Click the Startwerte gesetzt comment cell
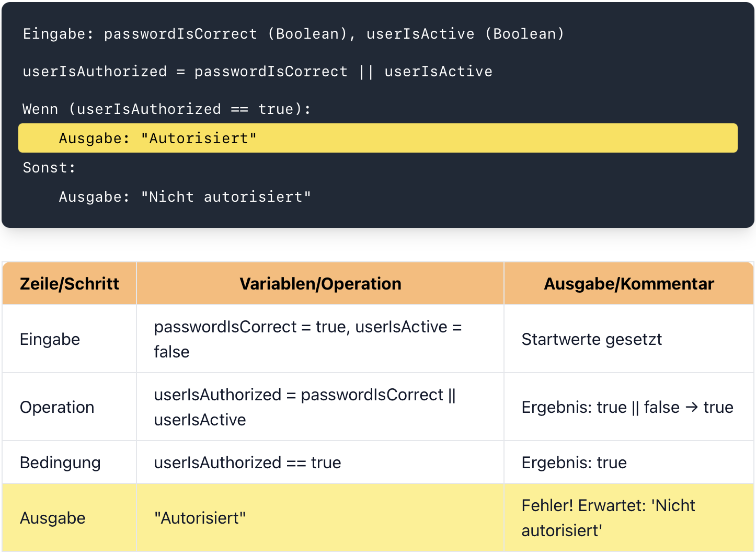The height and width of the screenshot is (555, 756). pyautogui.click(x=629, y=339)
